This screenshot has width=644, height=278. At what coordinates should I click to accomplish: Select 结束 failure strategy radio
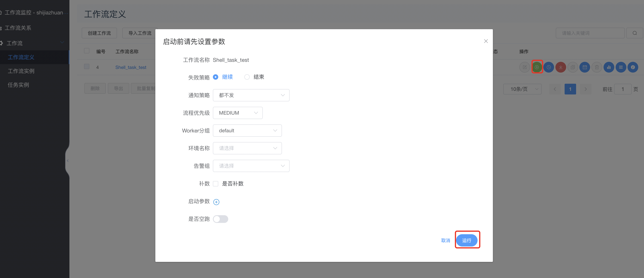[x=247, y=77]
